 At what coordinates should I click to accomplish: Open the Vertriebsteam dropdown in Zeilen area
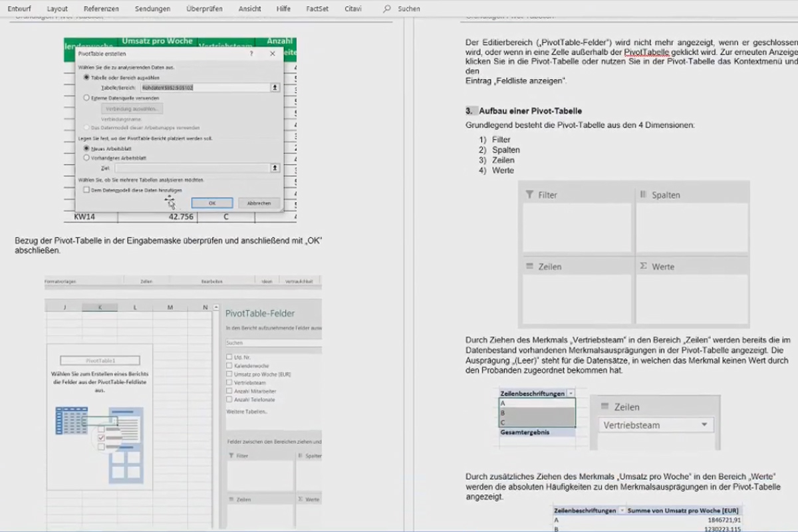click(704, 425)
